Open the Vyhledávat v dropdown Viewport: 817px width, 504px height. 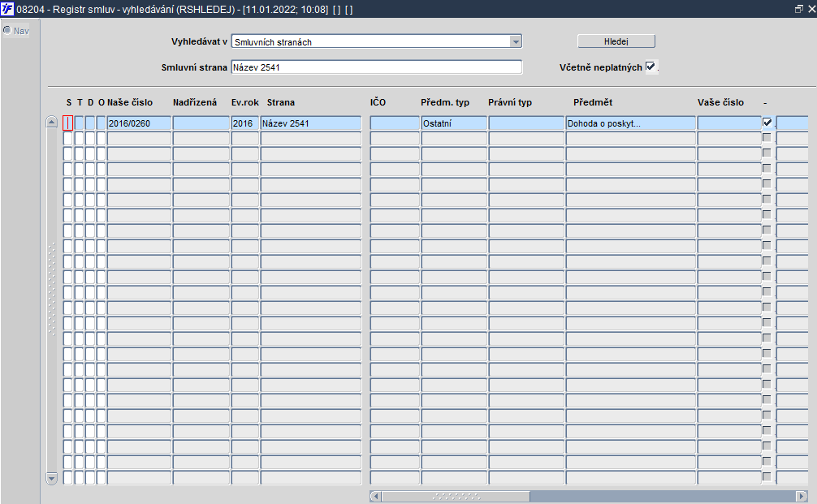[x=516, y=41]
